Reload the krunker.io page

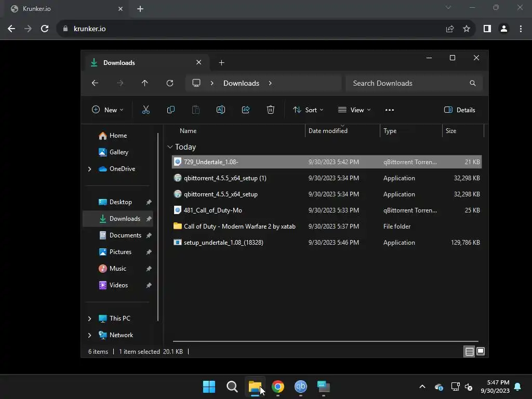point(45,29)
